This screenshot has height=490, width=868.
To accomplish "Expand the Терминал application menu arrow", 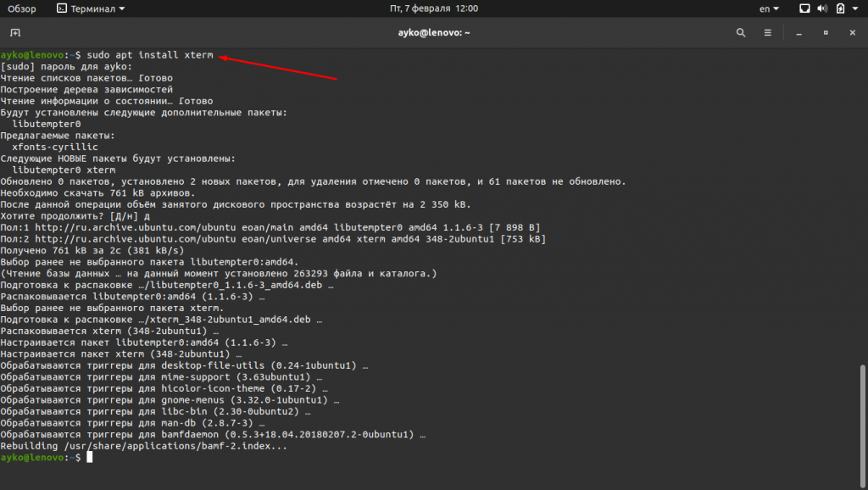I will point(121,8).
